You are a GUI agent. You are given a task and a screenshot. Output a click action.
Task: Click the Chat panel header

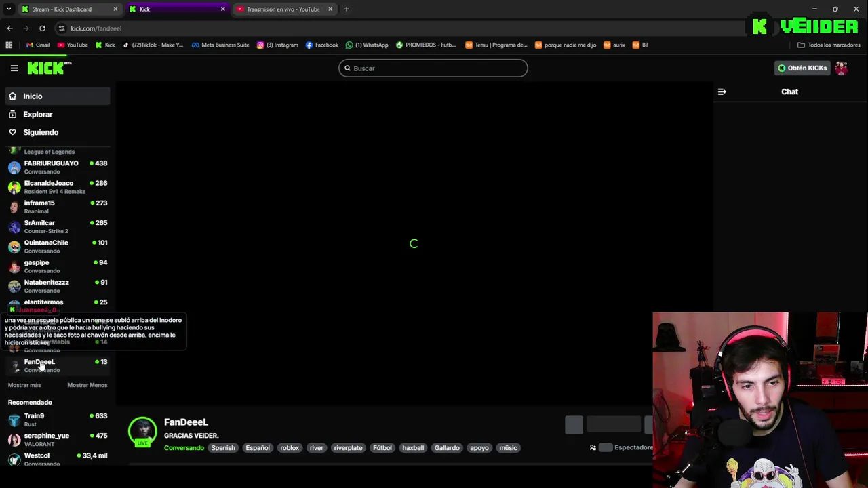click(789, 91)
